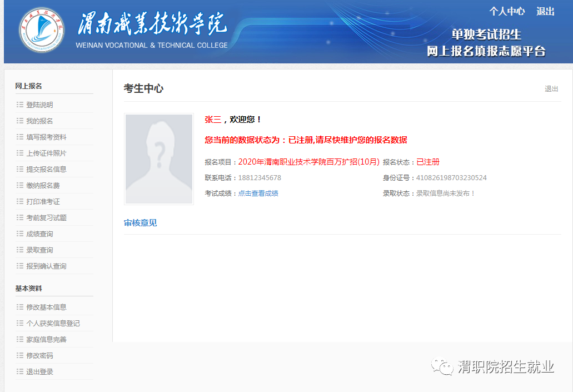573x392 pixels.
Task: Click list icon beside 录取查询
Action: [20, 250]
